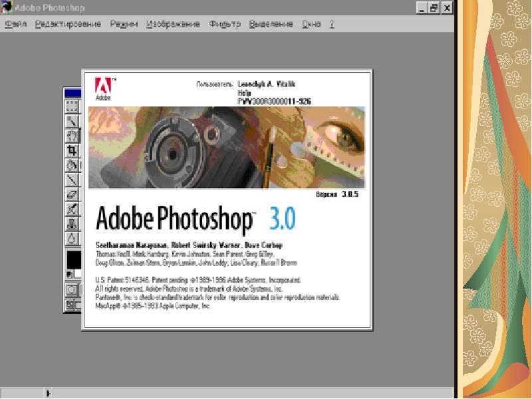The width and height of the screenshot is (532, 399).
Task: Click the user name 'Leonchyk A. Vitalik'
Action: click(267, 84)
